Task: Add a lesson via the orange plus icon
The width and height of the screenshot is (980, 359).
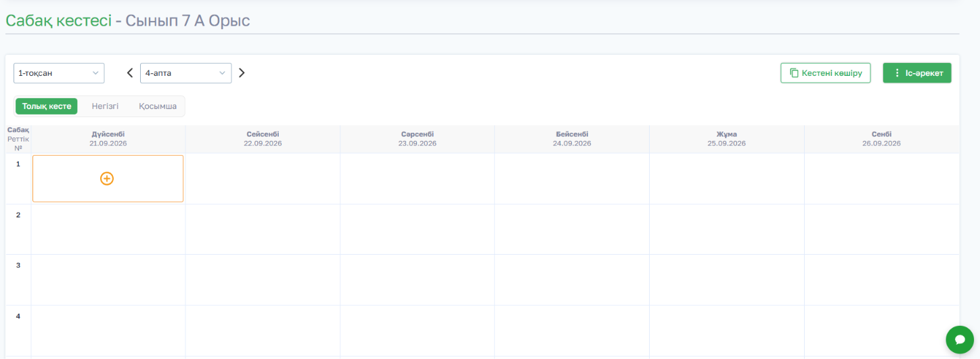Action: coord(107,179)
